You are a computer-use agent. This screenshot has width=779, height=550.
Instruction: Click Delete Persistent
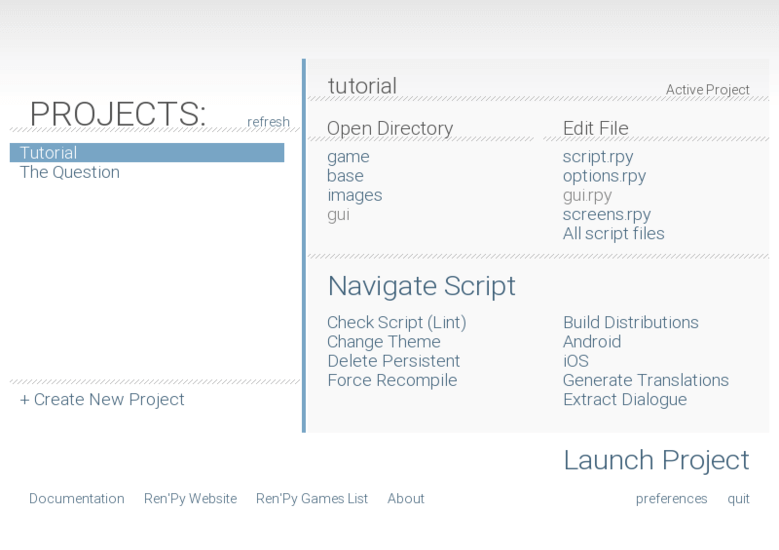[393, 361]
